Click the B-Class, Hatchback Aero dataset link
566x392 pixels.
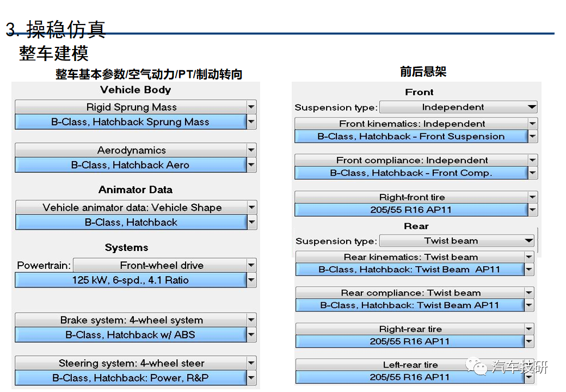tap(131, 165)
